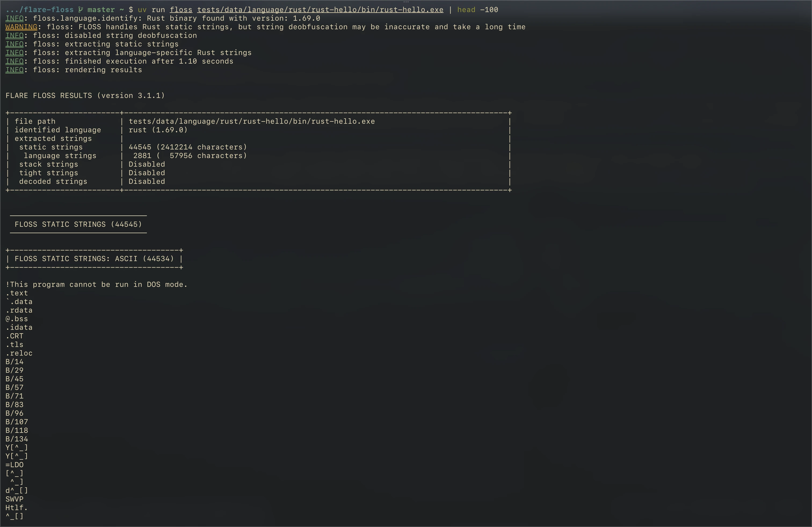The height and width of the screenshot is (527, 812).
Task: Click the 'extracted strings' row label
Action: point(53,138)
